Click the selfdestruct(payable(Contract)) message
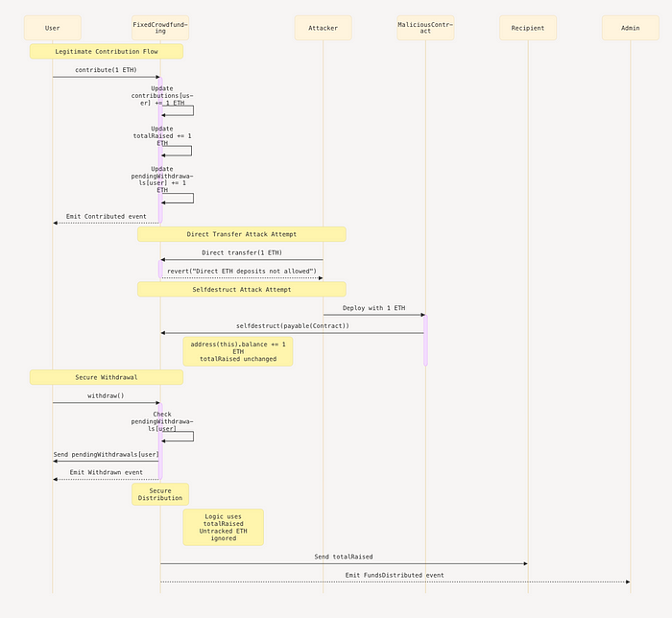This screenshot has width=672, height=618. coord(293,326)
